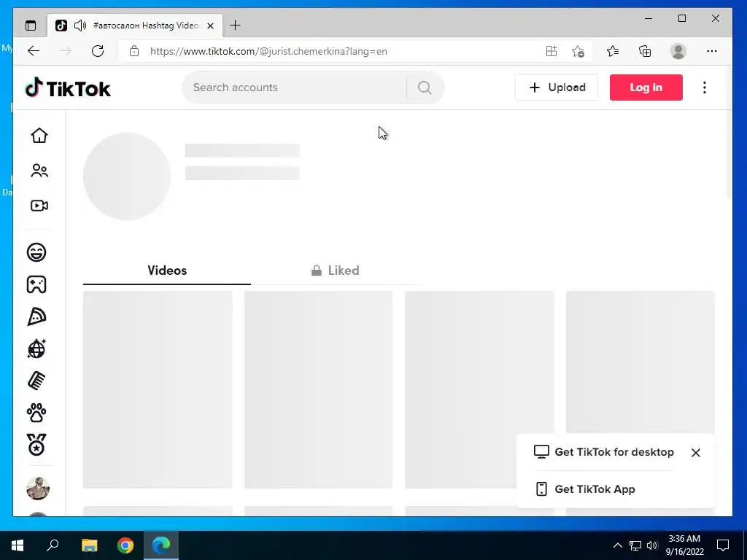Go back in the browser
The width and height of the screenshot is (747, 560).
coord(34,51)
